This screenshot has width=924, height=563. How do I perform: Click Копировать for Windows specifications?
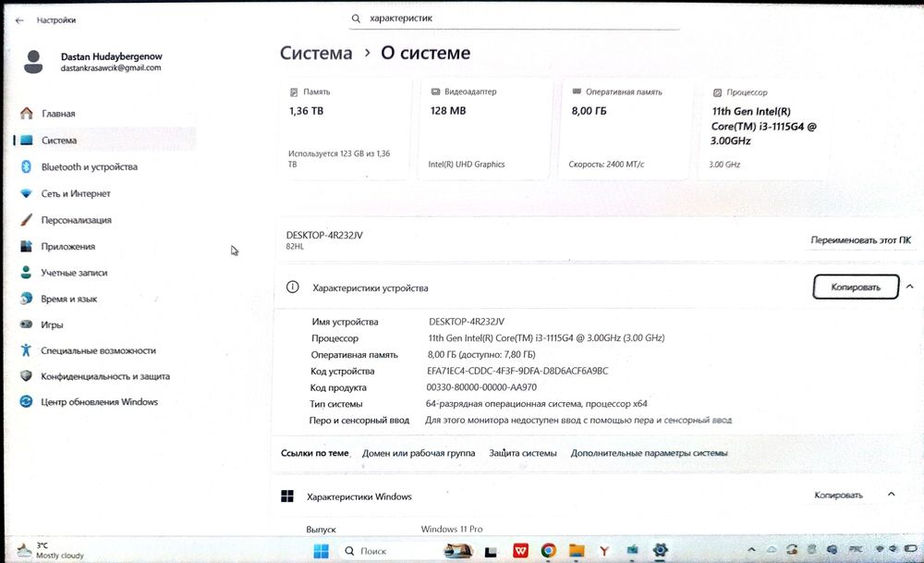click(x=838, y=495)
